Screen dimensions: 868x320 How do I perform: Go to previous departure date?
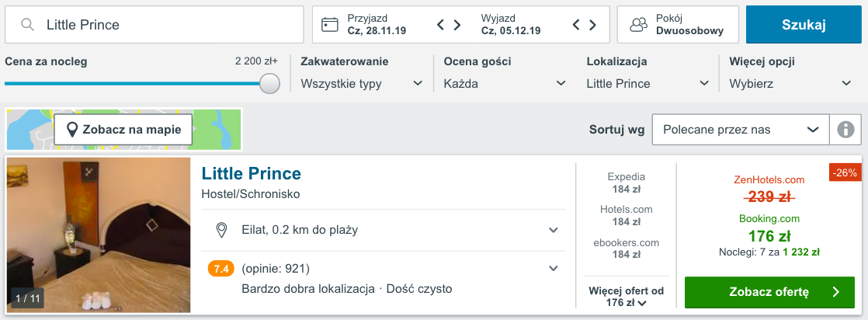(x=576, y=25)
